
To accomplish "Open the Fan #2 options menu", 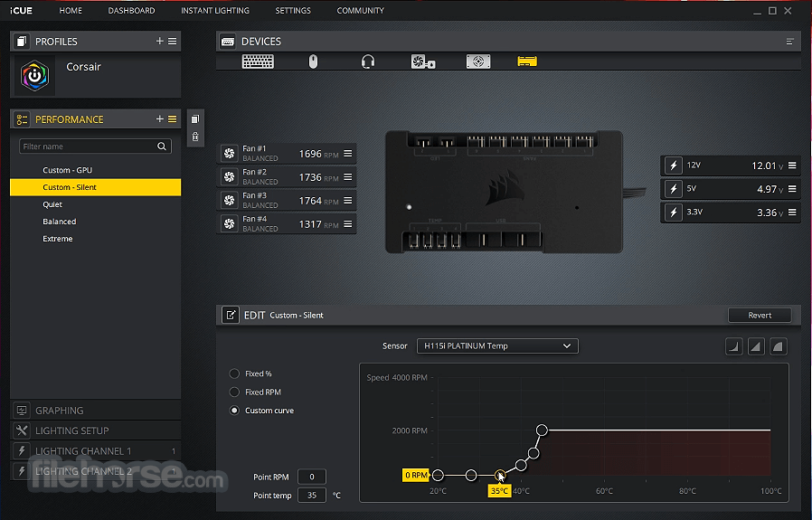I will pyautogui.click(x=348, y=176).
